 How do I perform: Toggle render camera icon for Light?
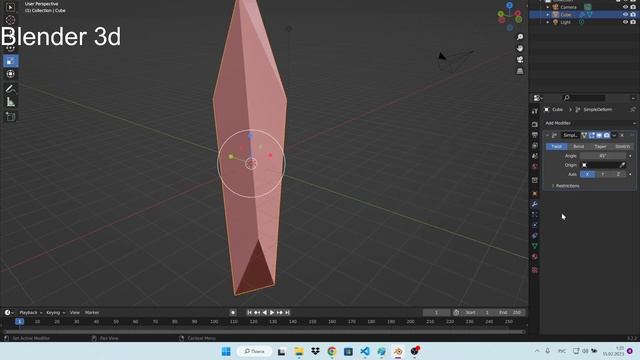coord(633,22)
